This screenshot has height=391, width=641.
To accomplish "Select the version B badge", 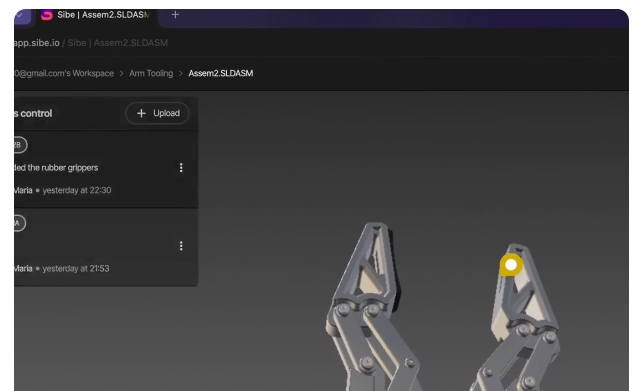I will tap(20, 145).
